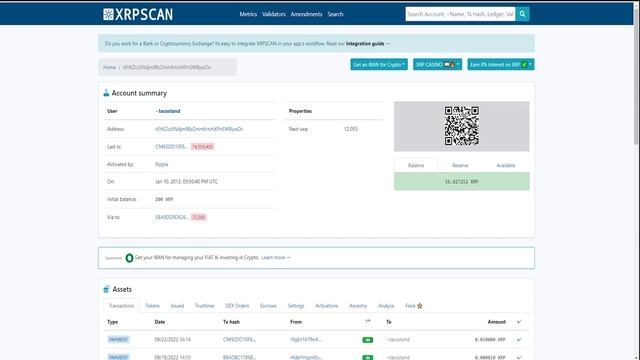The image size is (640, 360).
Task: View the Ancestry tab
Action: pos(358,306)
